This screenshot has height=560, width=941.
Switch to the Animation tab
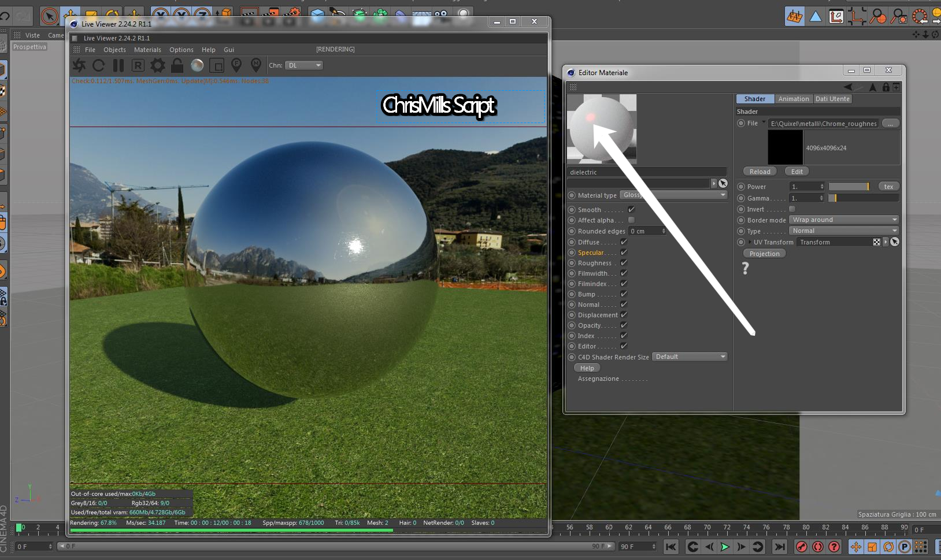point(794,99)
